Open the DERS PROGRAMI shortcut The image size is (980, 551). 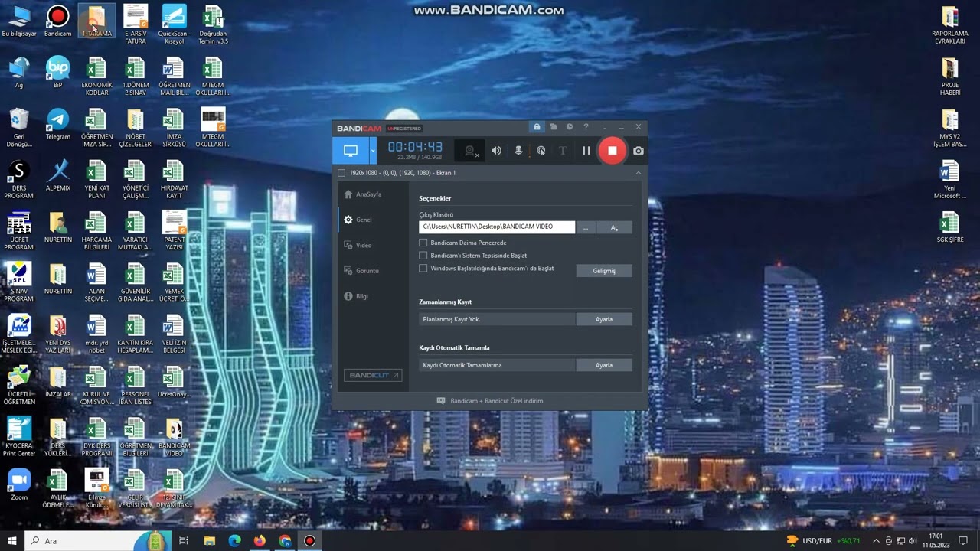pyautogui.click(x=19, y=180)
